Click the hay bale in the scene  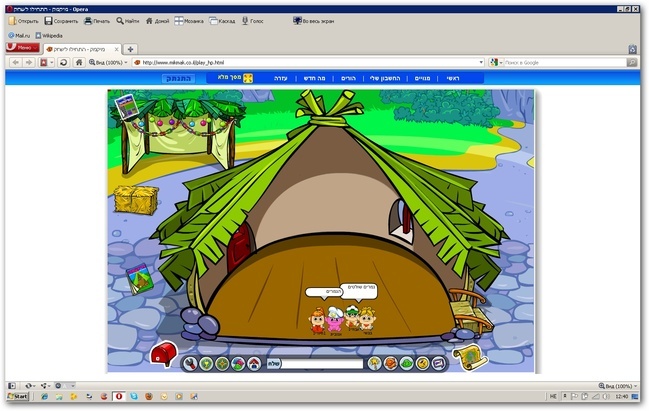tap(136, 200)
